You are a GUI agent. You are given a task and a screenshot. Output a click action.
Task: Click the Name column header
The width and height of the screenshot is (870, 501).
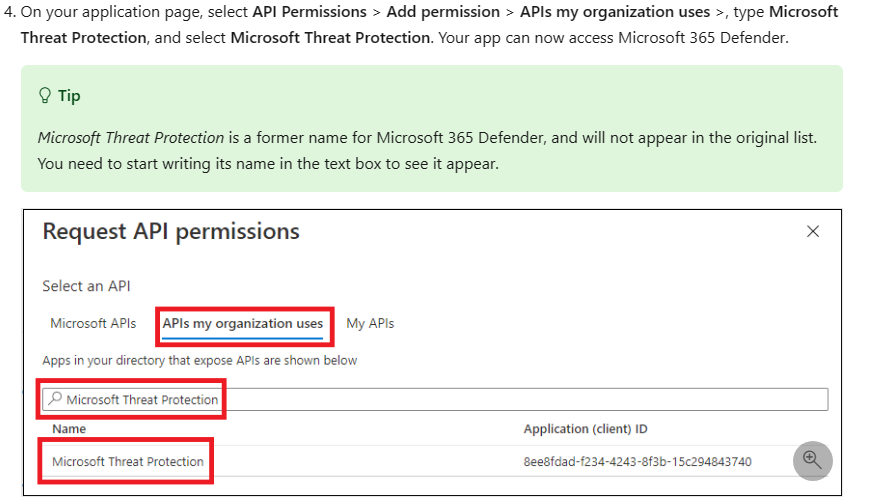69,429
